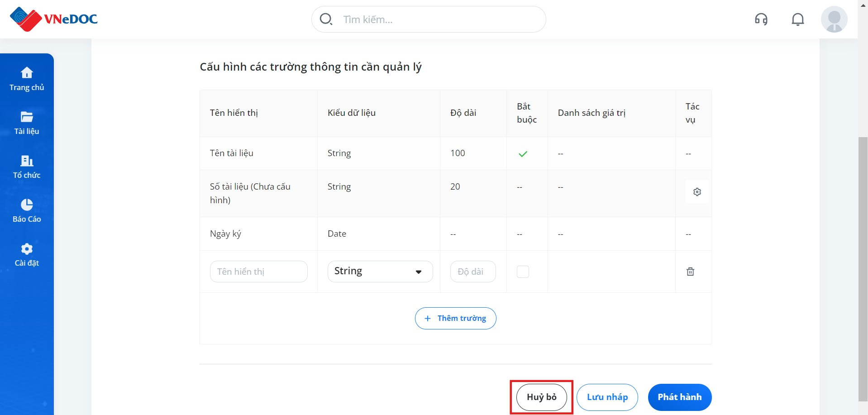Select Tên tài liệu cell
868x415 pixels.
click(x=258, y=153)
